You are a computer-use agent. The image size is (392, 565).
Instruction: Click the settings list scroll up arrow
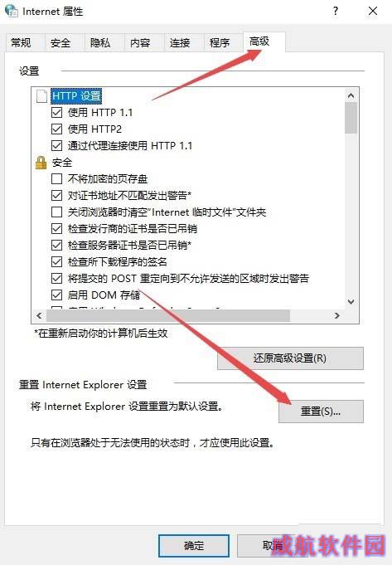click(351, 95)
